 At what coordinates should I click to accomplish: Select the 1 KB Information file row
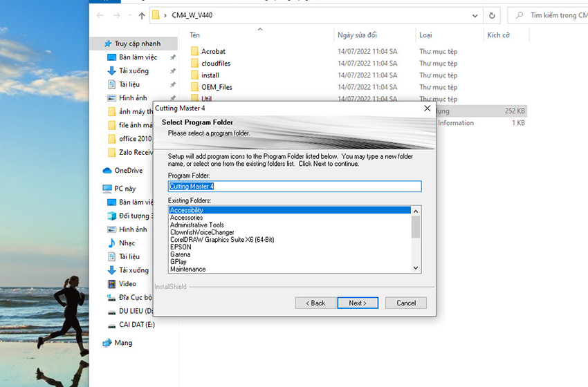point(481,123)
